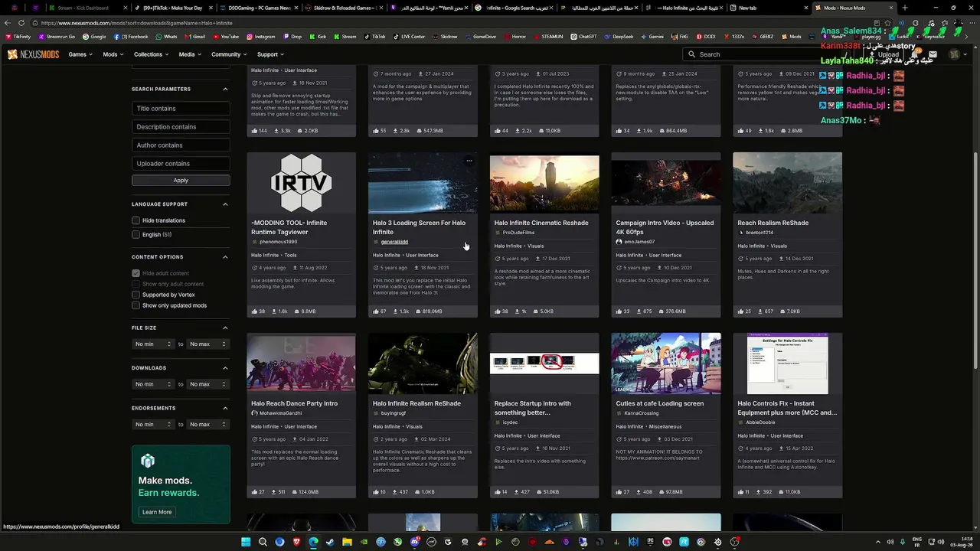Collapse the Downloads filter section
Image resolution: width=980 pixels, height=551 pixels.
click(x=225, y=368)
